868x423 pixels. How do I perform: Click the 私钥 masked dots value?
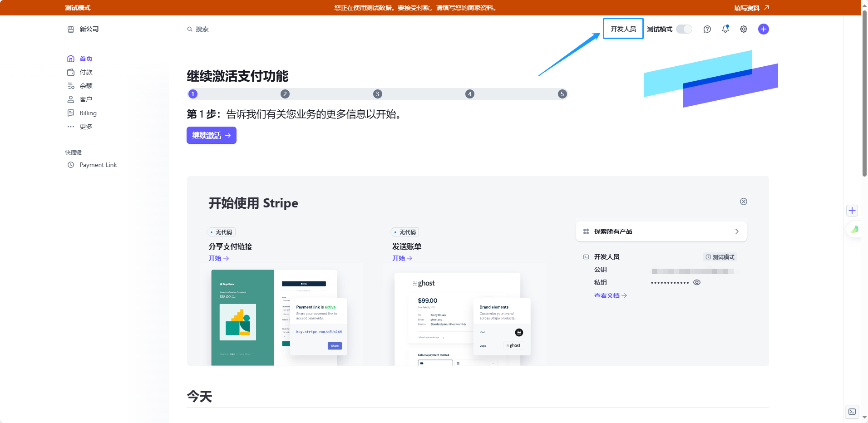pyautogui.click(x=670, y=283)
